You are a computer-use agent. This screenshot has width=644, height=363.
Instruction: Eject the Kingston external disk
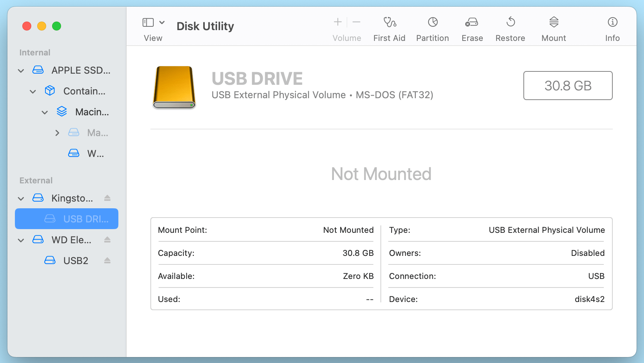pyautogui.click(x=107, y=198)
